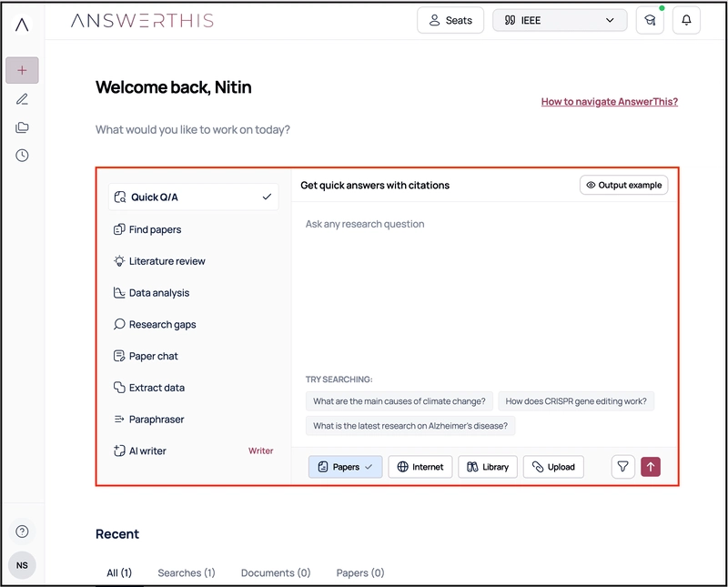728x587 pixels.
Task: Click the plus new-item sidebar icon
Action: coord(22,70)
